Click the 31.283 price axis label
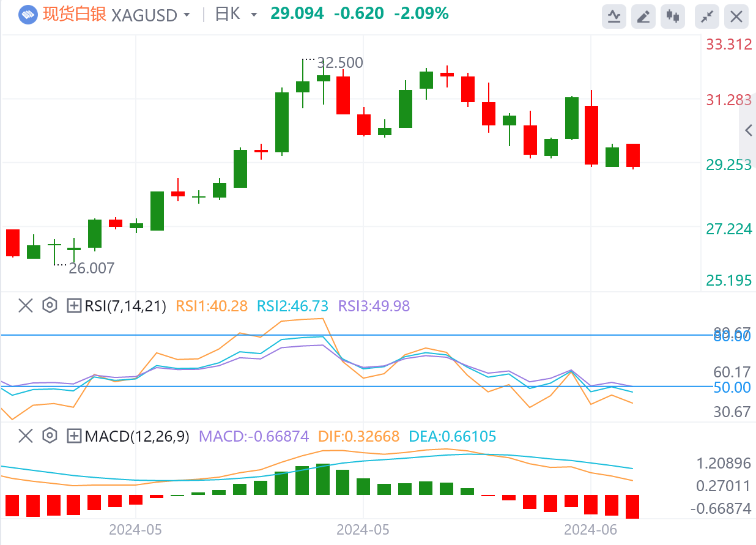The image size is (756, 545). click(729, 100)
